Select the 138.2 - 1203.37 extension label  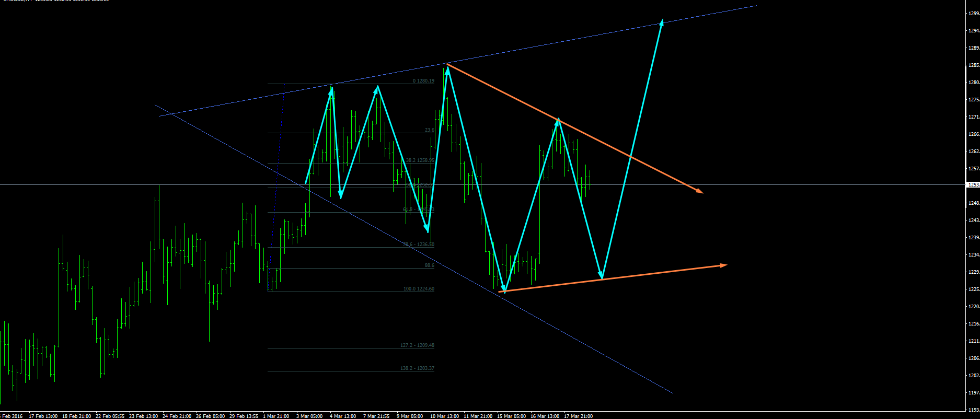[x=417, y=368]
